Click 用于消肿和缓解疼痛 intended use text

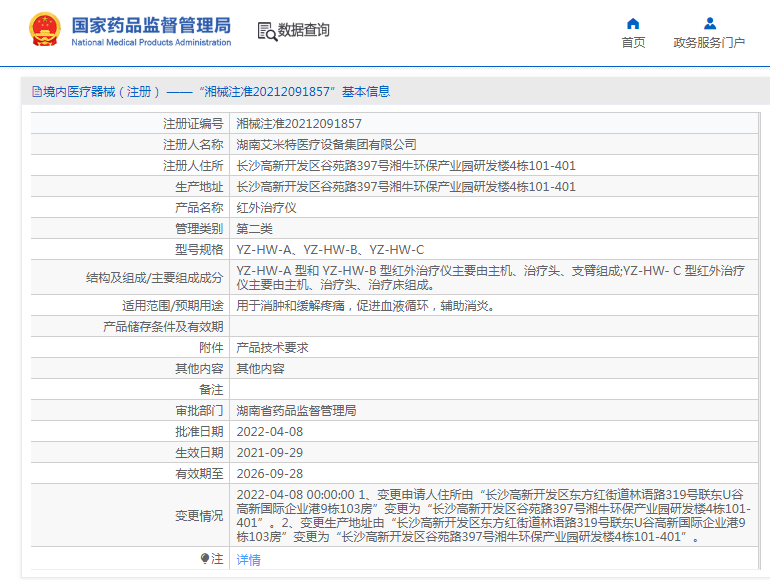click(x=367, y=306)
